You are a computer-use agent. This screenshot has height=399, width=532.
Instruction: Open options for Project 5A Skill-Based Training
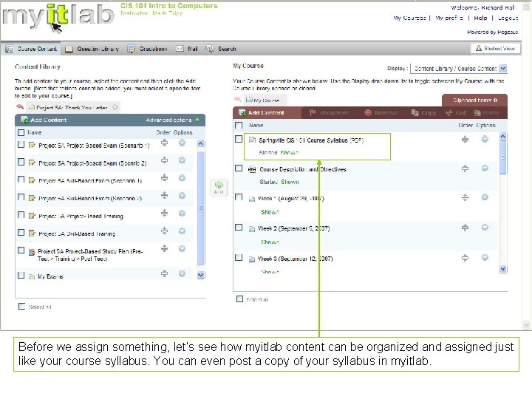(x=183, y=231)
